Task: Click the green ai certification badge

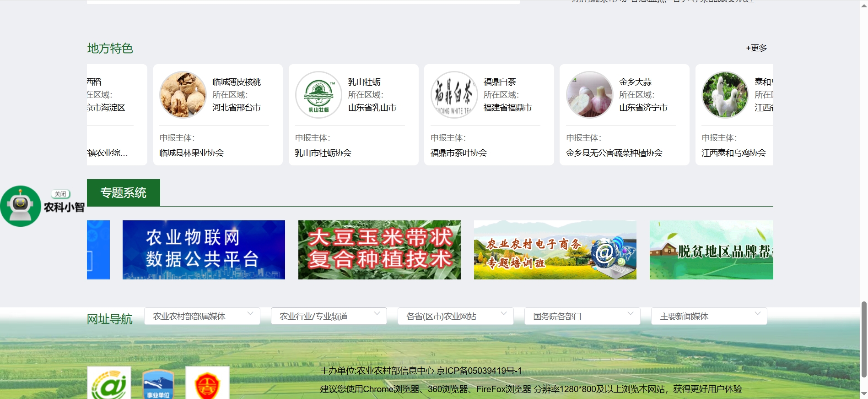Action: point(109,384)
